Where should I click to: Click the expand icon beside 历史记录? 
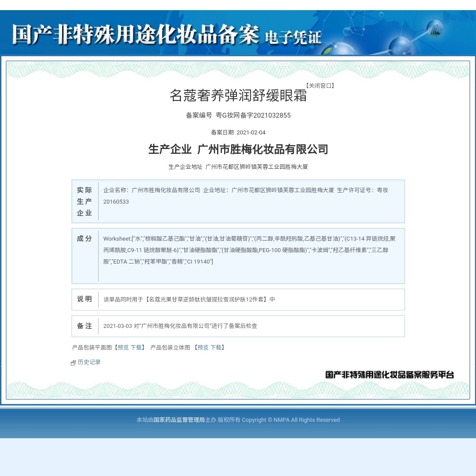[73, 363]
